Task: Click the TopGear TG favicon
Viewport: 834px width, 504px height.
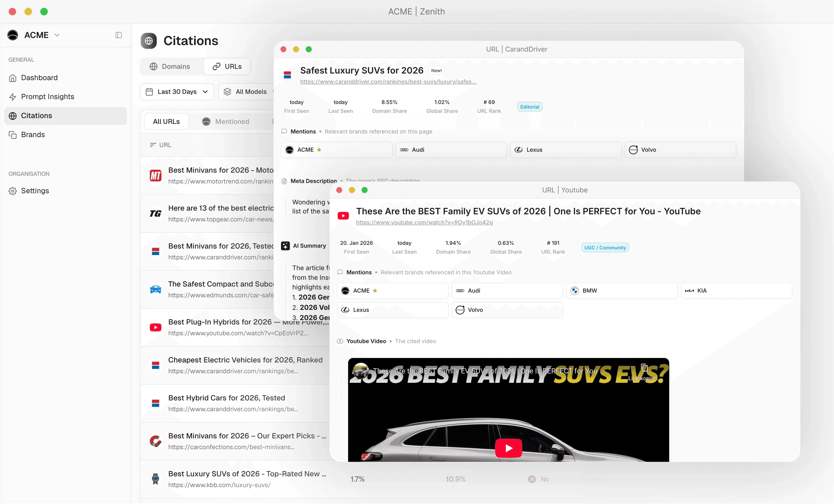Action: (155, 214)
